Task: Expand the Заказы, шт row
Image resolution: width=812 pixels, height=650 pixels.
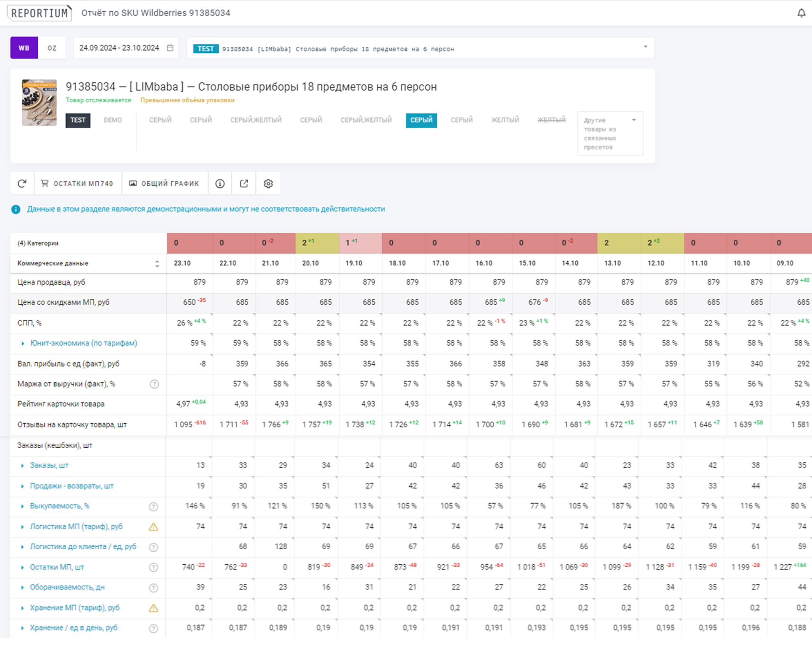Action: [23, 466]
